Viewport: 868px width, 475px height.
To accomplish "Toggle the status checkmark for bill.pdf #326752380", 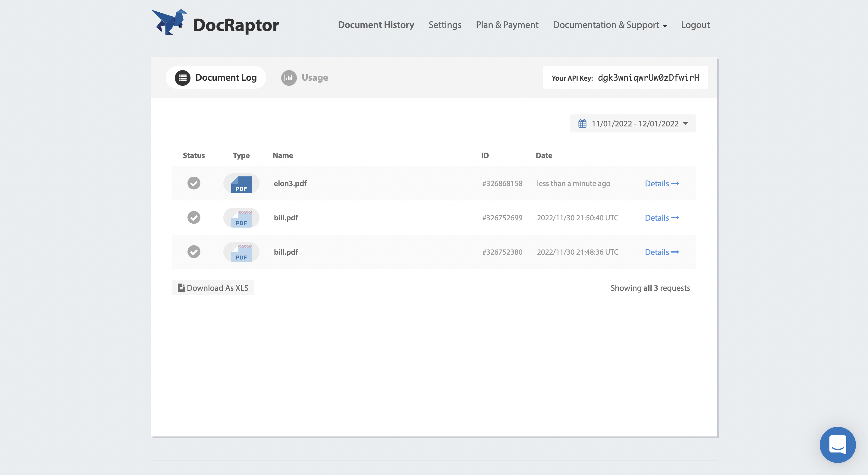I will (x=194, y=252).
